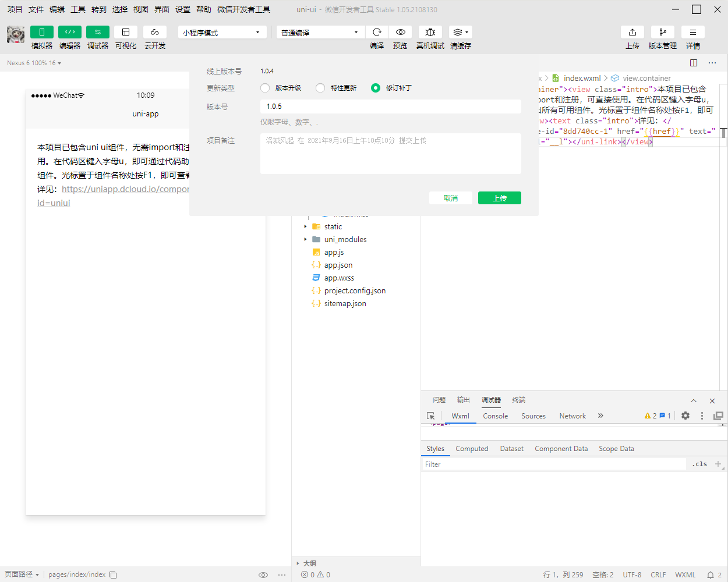
Task: Open the Nexus 6 device dropdown
Action: pos(34,63)
